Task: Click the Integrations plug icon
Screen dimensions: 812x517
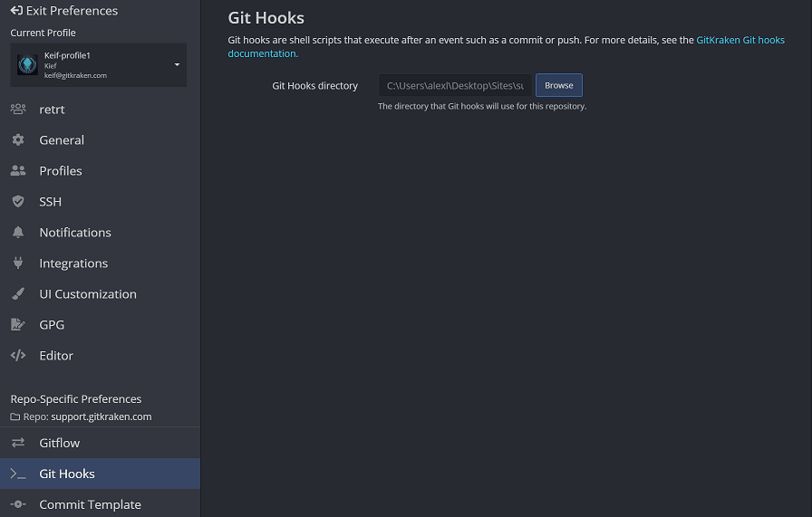Action: tap(18, 263)
